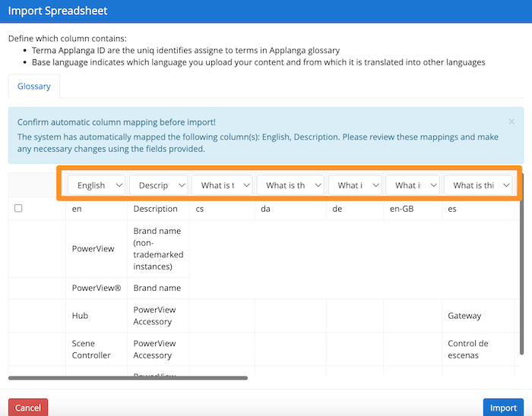Expand the mapping dropdown above cs column

[222, 185]
